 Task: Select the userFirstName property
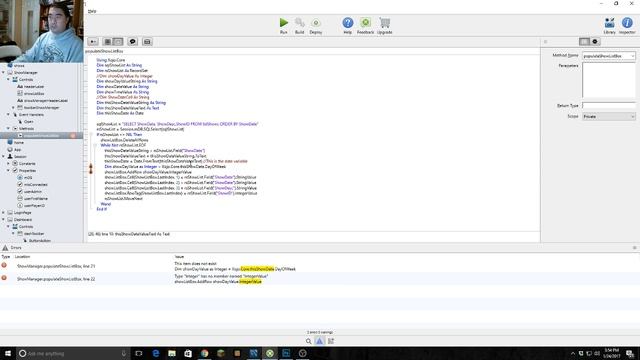[36, 198]
